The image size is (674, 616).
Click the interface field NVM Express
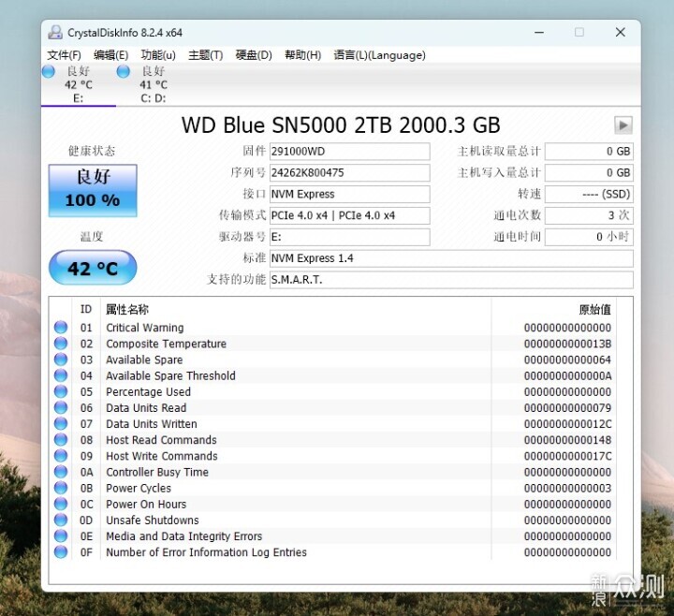click(x=349, y=195)
